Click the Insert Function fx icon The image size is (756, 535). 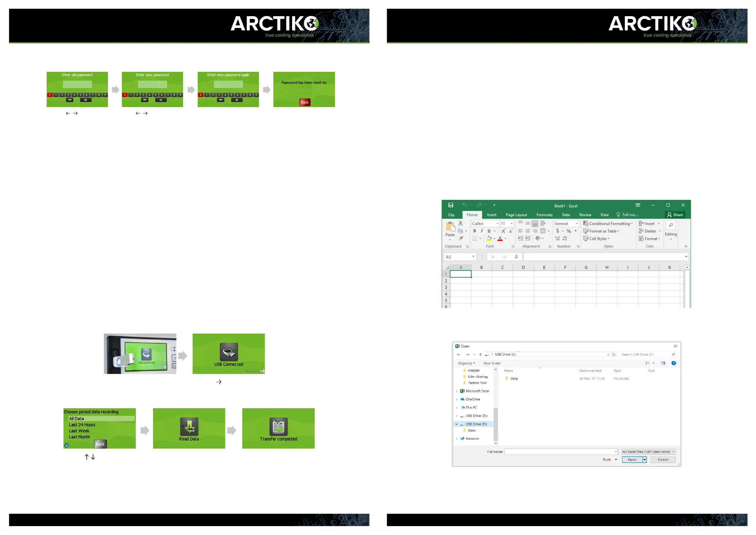pos(516,257)
